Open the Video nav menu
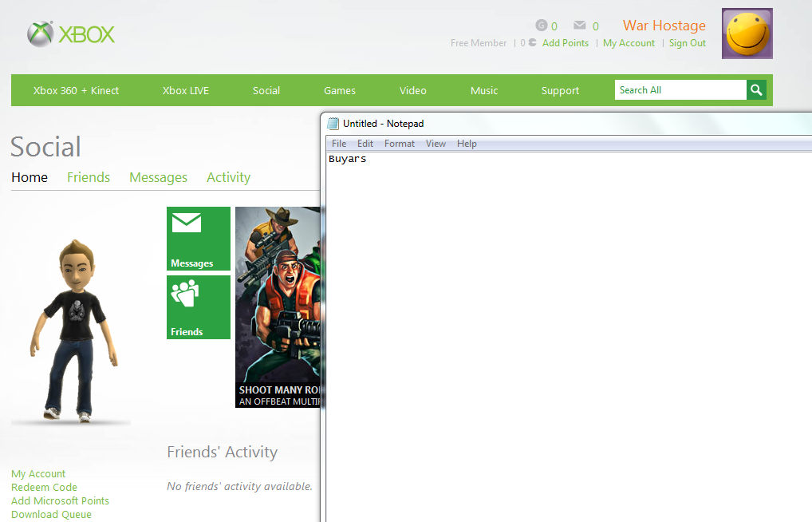This screenshot has width=812, height=522. pos(412,90)
